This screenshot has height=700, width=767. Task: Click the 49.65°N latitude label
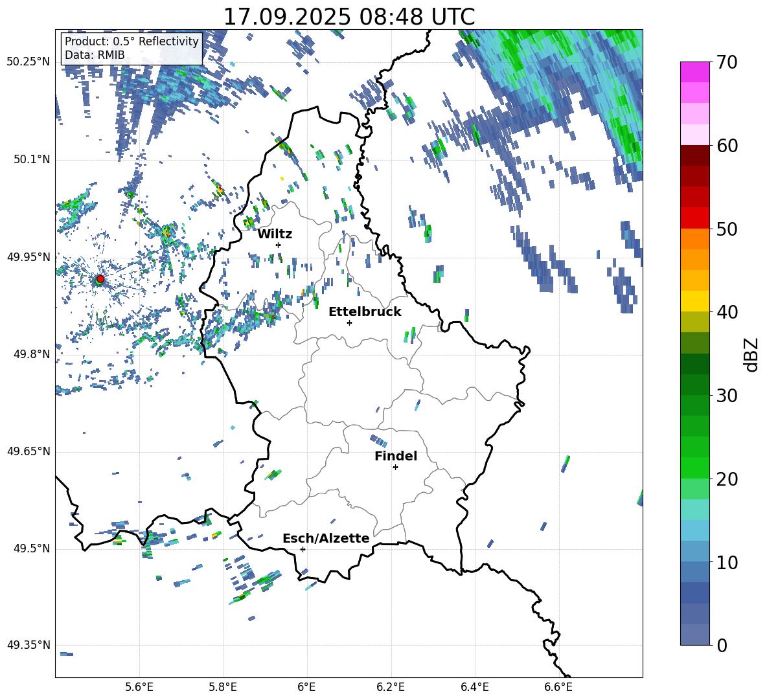(x=29, y=451)
